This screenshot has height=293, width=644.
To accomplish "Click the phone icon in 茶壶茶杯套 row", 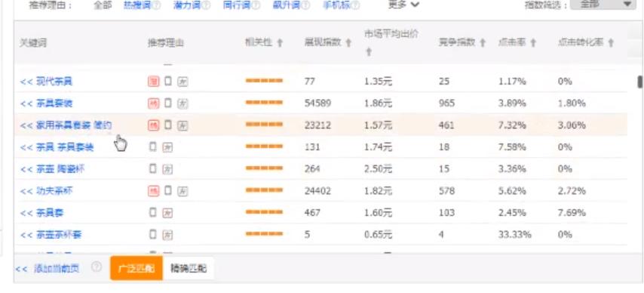I will tap(153, 234).
